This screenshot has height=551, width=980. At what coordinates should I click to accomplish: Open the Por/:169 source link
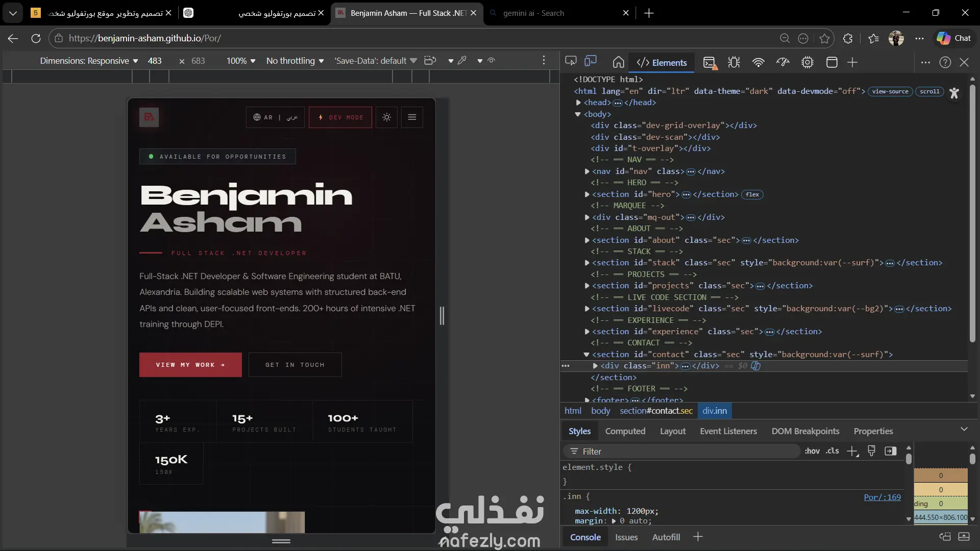(882, 497)
